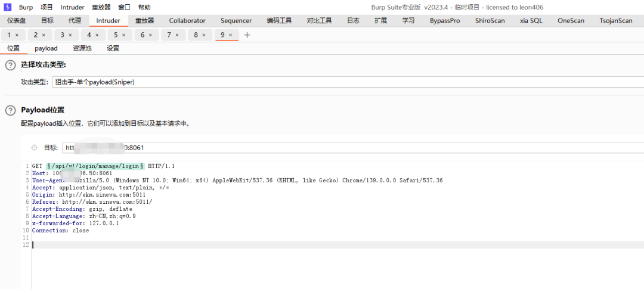Open help for 选择攻击类型 section
Viewport: 644px width, 289px height.
11,65
